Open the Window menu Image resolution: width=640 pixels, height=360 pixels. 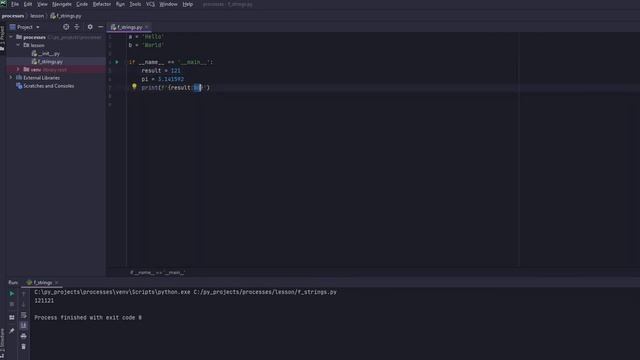click(x=168, y=4)
